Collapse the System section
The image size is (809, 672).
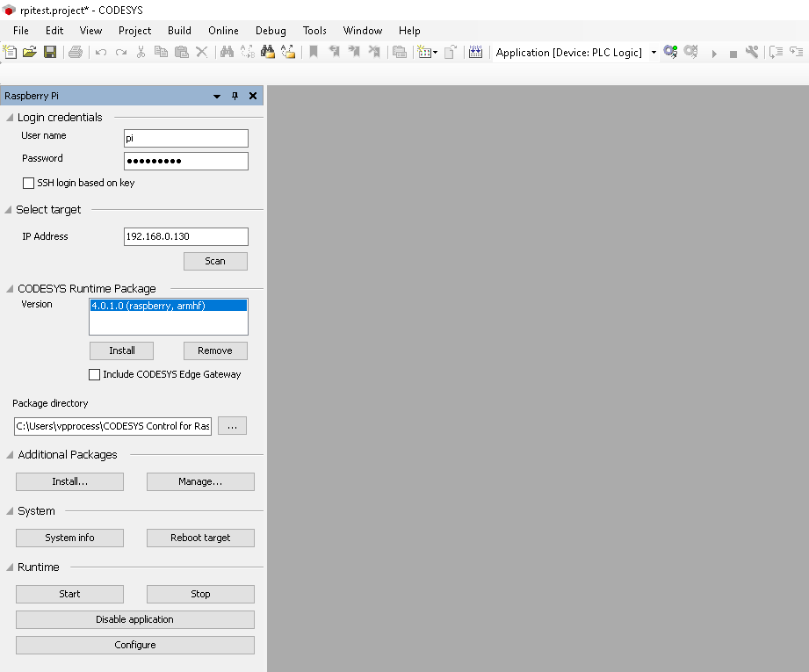point(10,511)
